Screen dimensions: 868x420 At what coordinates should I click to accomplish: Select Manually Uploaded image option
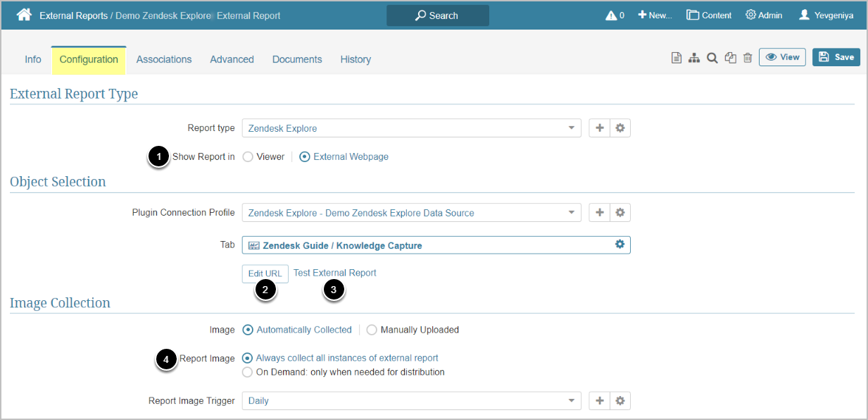pos(372,330)
